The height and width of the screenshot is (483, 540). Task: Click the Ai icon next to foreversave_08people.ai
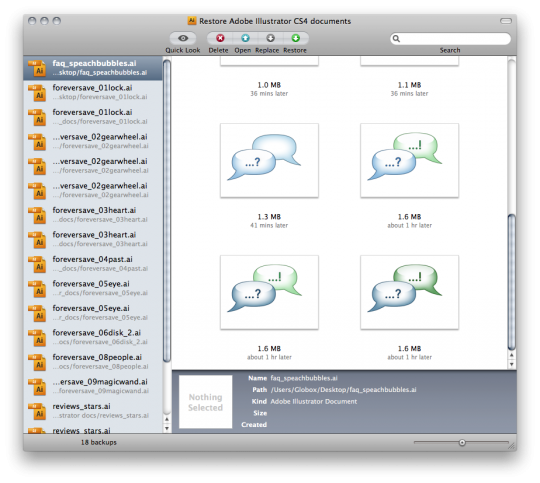point(37,362)
